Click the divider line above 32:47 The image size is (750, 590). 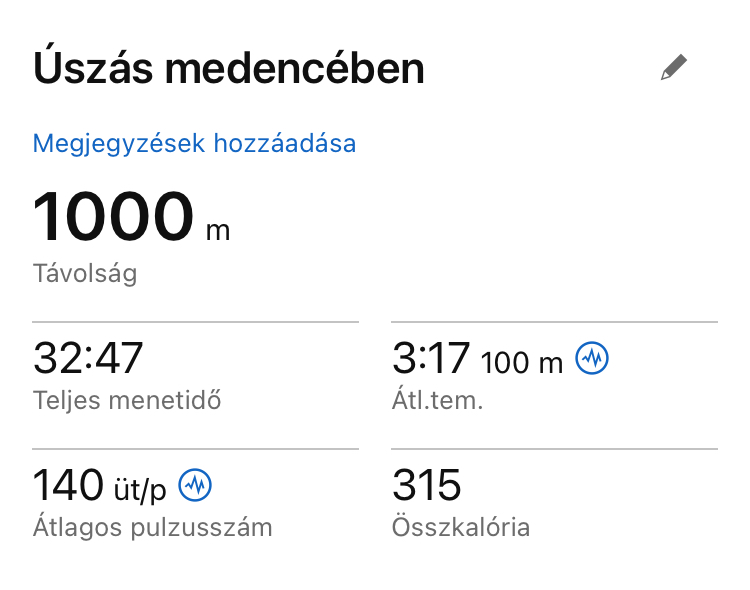click(x=195, y=322)
